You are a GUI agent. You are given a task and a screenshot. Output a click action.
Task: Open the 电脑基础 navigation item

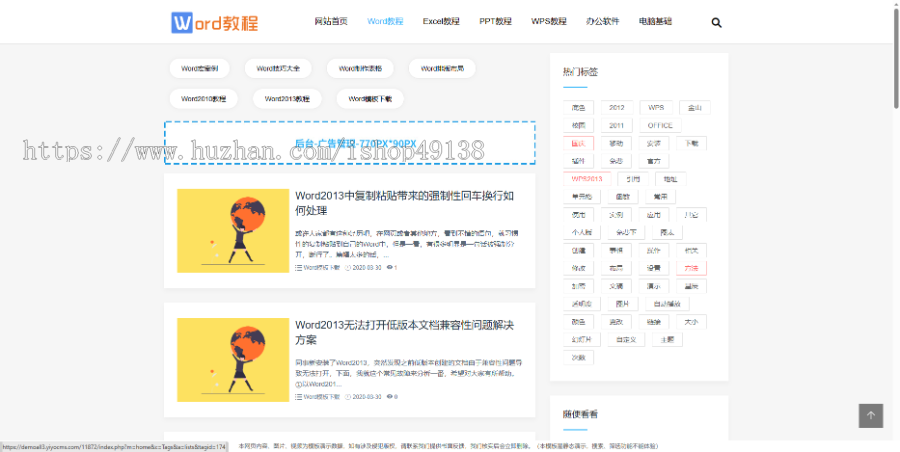[655, 21]
